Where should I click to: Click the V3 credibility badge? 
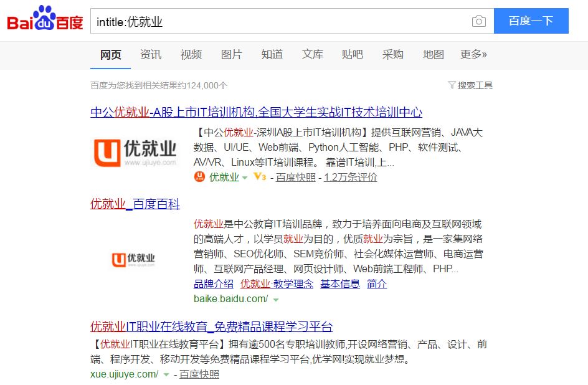pos(260,177)
